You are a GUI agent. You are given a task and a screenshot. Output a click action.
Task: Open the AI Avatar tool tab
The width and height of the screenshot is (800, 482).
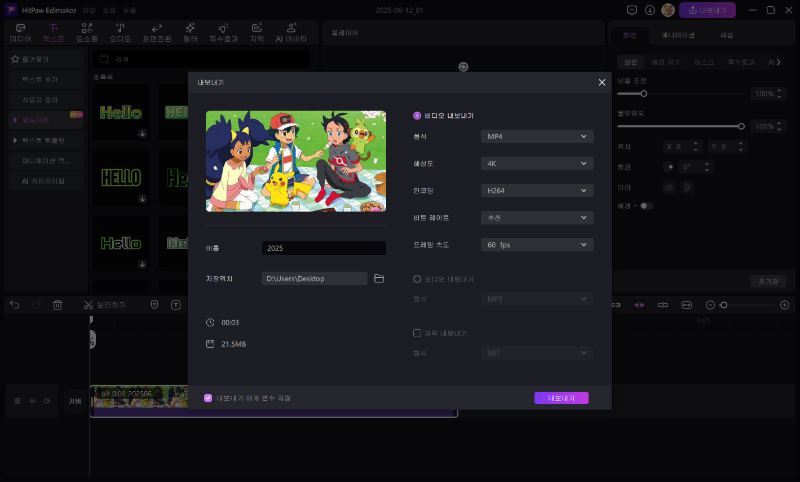[x=292, y=31]
